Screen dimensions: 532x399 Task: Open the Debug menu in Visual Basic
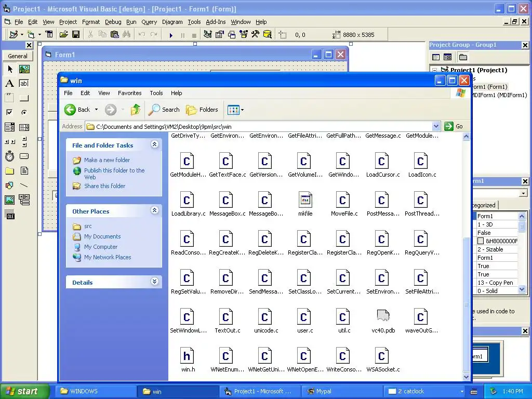[113, 22]
